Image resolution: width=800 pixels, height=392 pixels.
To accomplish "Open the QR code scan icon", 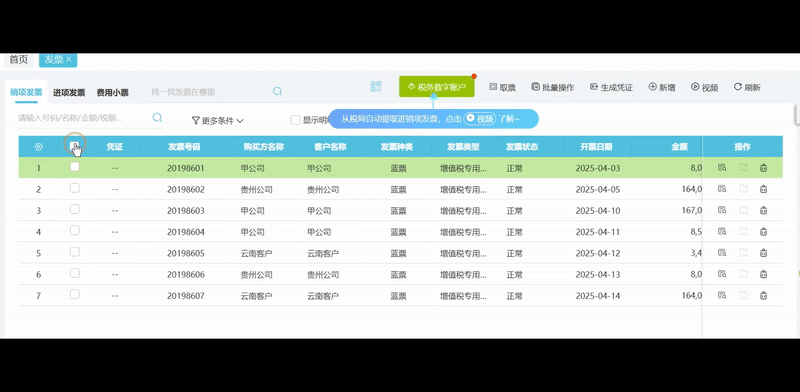I will 376,87.
